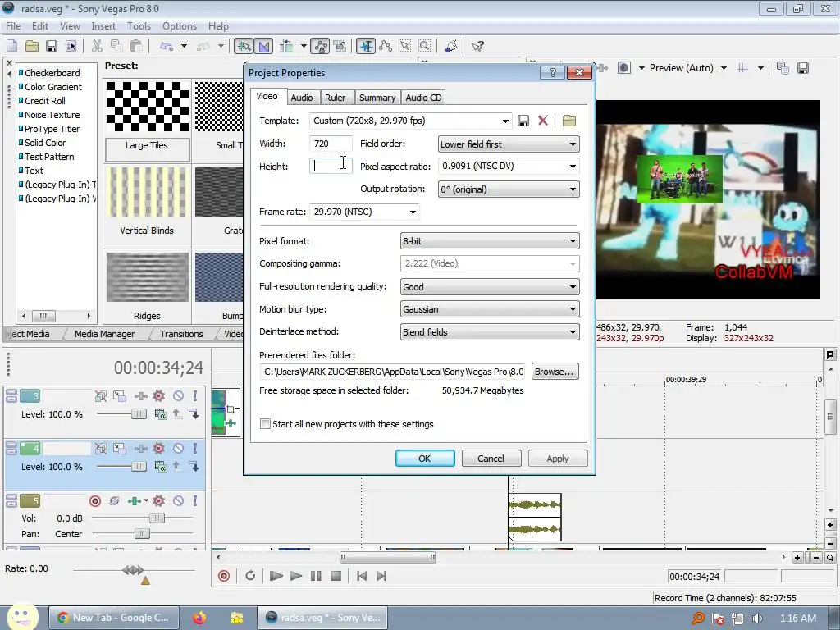The image size is (840, 630).
Task: Save the template with the floppy icon
Action: click(523, 121)
